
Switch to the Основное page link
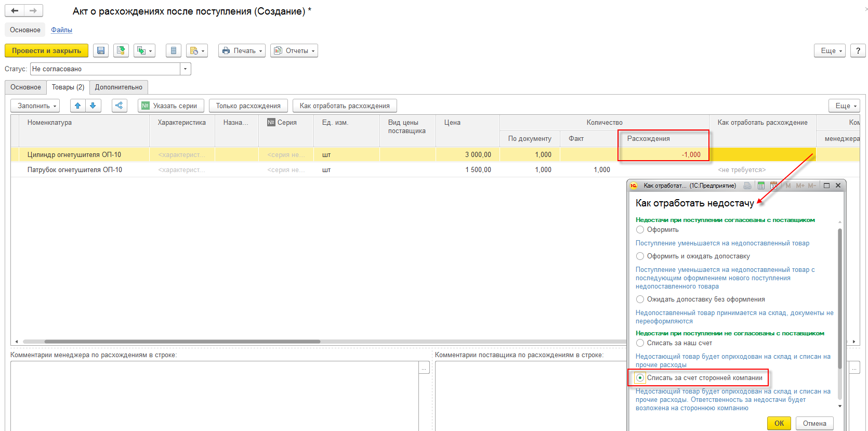[x=25, y=30]
